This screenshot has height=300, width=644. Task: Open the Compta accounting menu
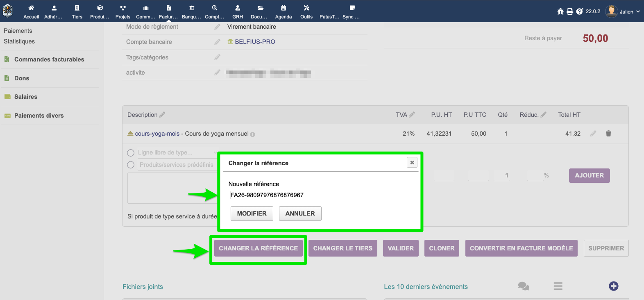click(x=215, y=12)
